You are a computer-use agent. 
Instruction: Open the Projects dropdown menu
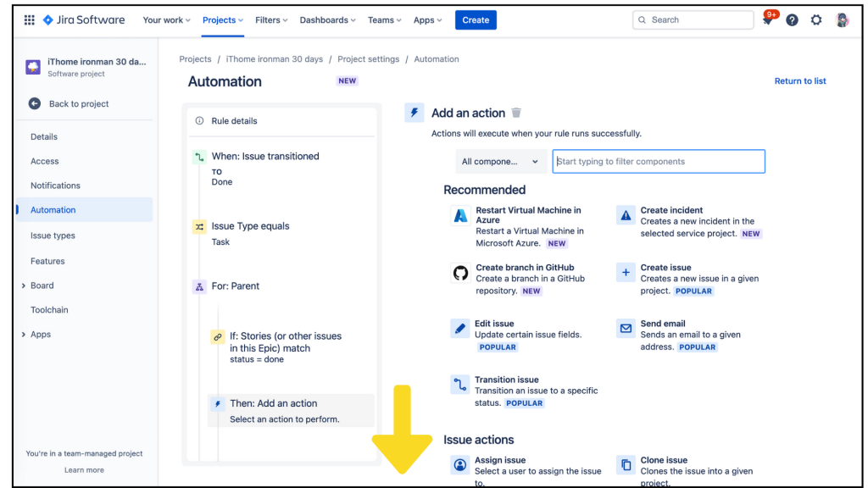[223, 20]
